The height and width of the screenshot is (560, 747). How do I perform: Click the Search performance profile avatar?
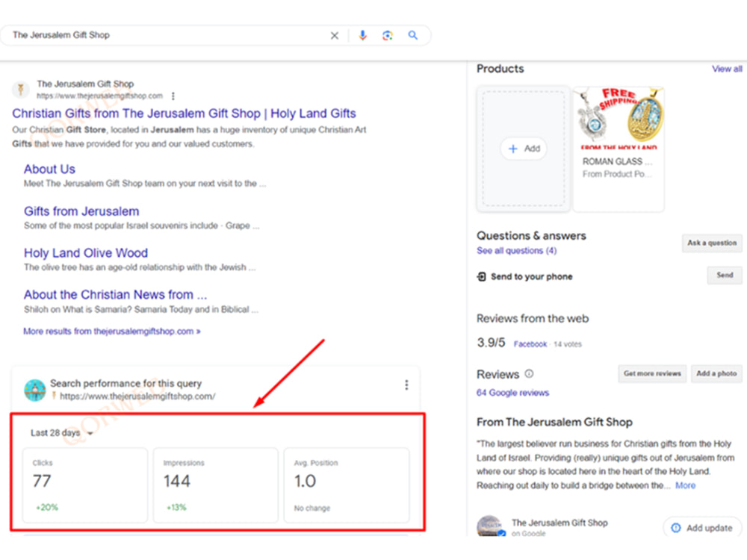point(35,390)
